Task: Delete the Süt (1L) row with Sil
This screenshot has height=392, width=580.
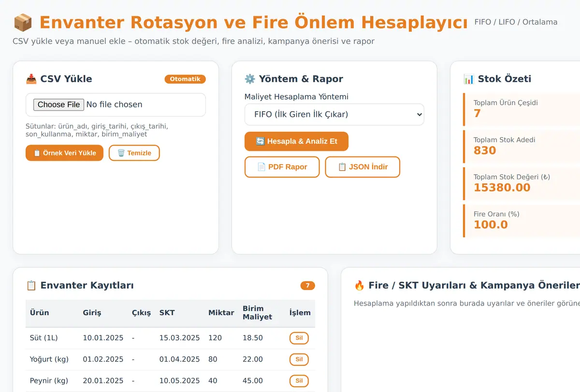Action: [x=299, y=338]
